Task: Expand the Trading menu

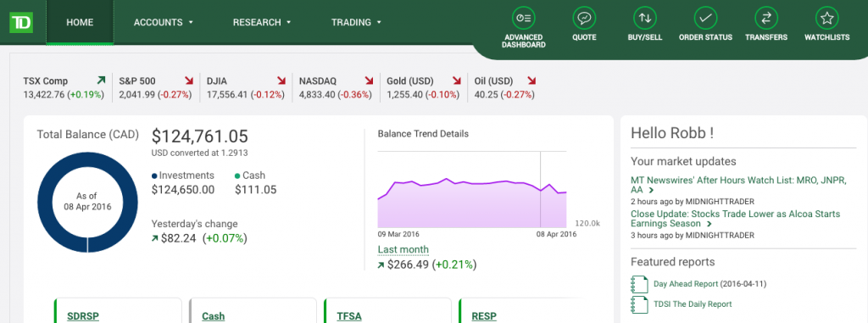Action: (357, 23)
